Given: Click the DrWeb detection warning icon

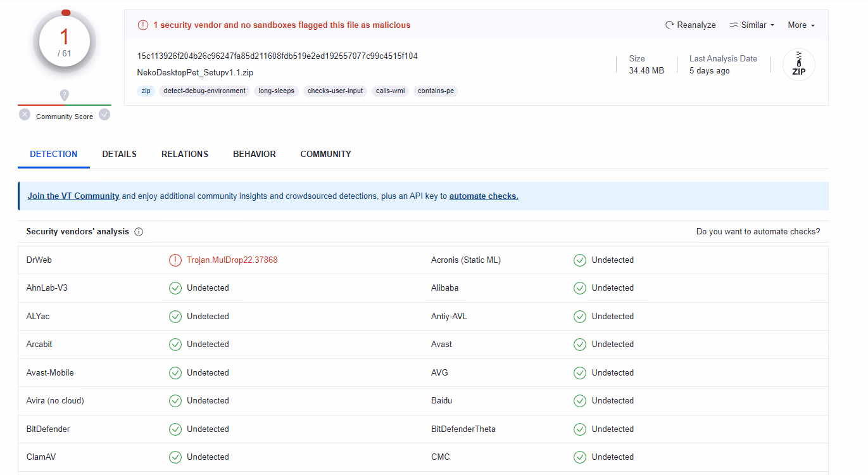Looking at the screenshot, I should point(175,260).
